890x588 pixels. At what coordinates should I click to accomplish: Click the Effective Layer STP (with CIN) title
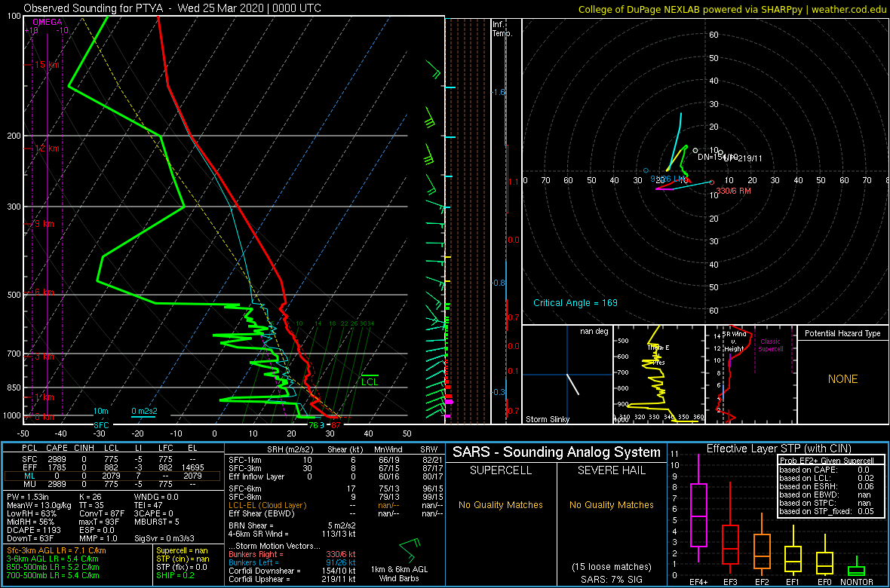point(778,449)
